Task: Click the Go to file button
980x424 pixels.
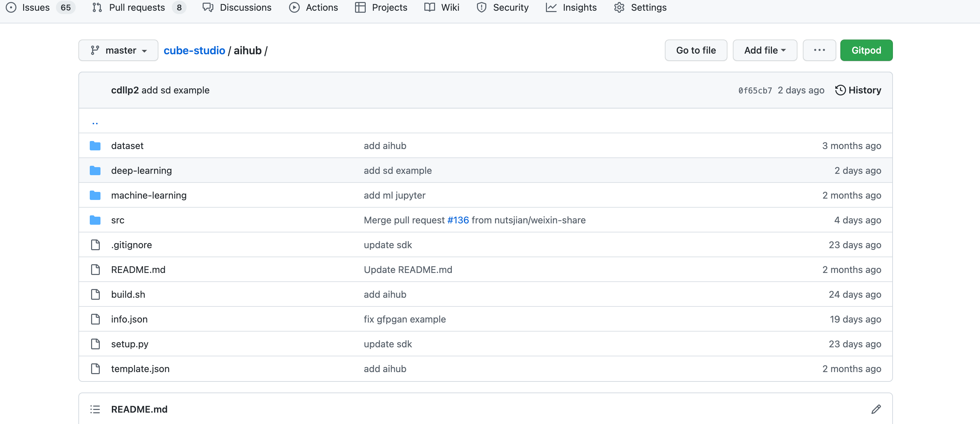Action: 695,50
